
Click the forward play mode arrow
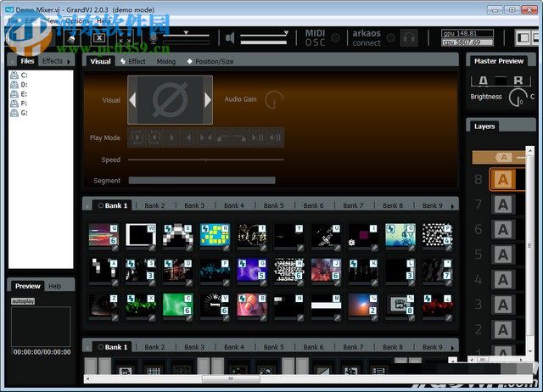(172, 137)
